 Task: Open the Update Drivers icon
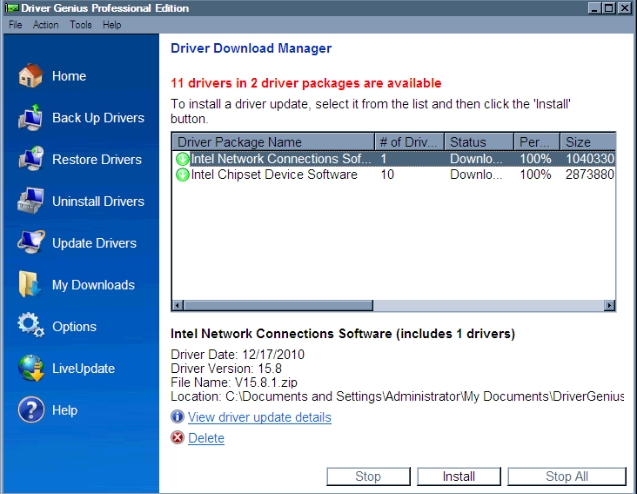click(31, 243)
